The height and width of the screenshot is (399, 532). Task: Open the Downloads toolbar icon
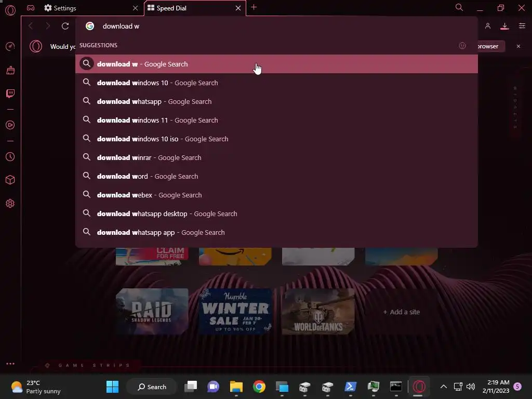[x=504, y=26]
